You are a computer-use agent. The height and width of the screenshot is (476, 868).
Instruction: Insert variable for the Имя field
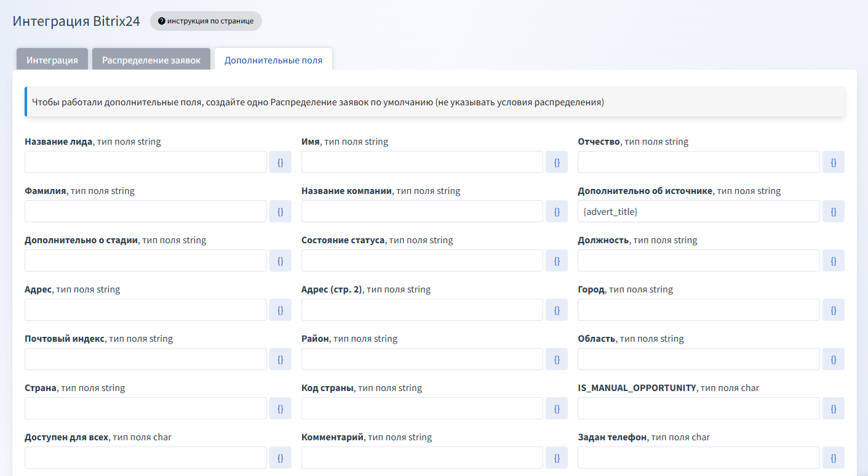557,162
